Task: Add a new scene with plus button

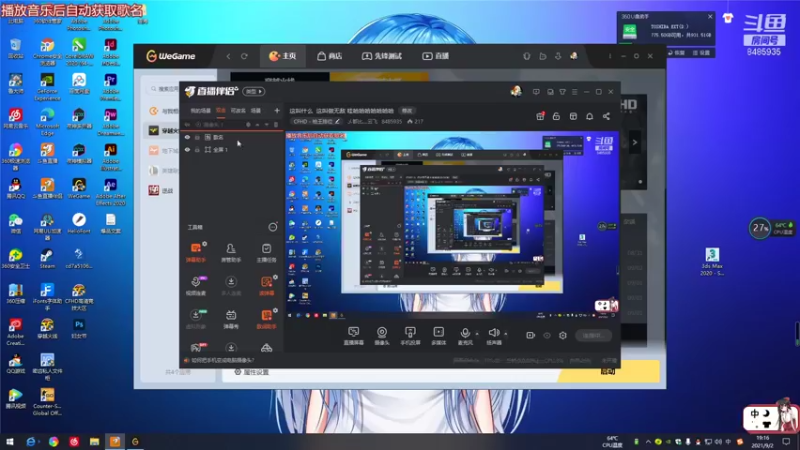Action: (277, 111)
